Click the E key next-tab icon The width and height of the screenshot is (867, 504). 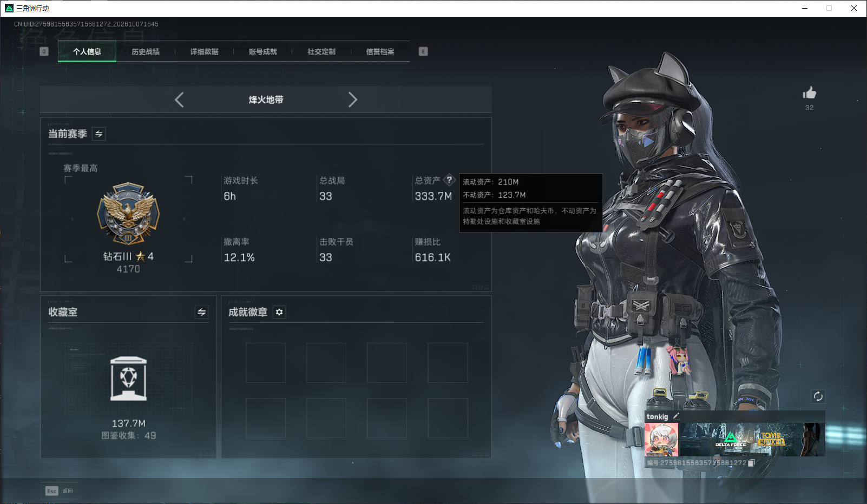coord(423,51)
